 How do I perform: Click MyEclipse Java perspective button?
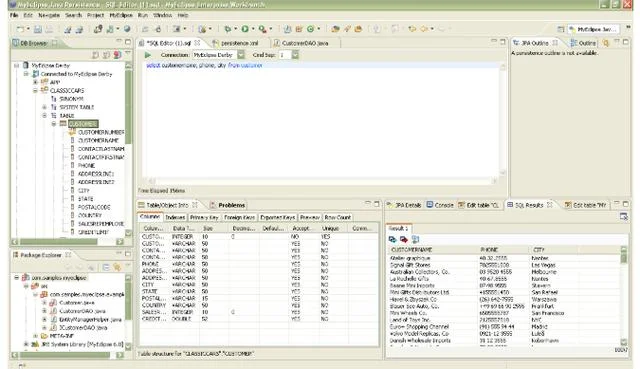(594, 29)
